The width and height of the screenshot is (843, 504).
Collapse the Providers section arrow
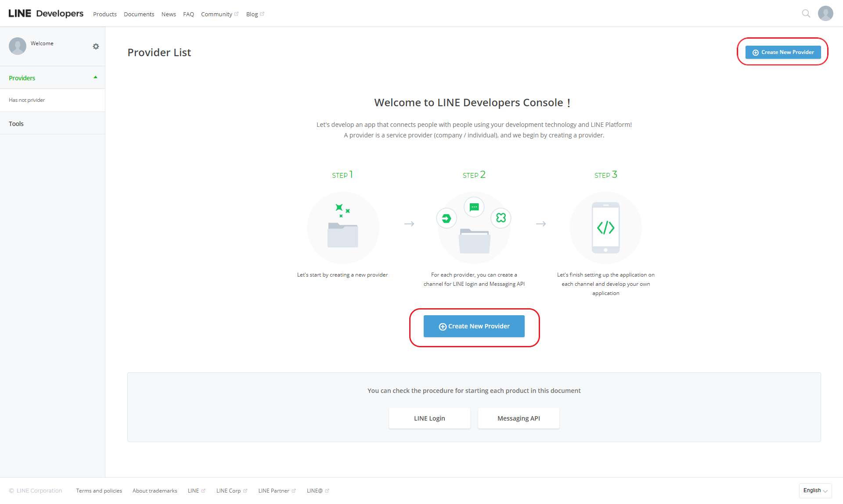click(x=95, y=78)
